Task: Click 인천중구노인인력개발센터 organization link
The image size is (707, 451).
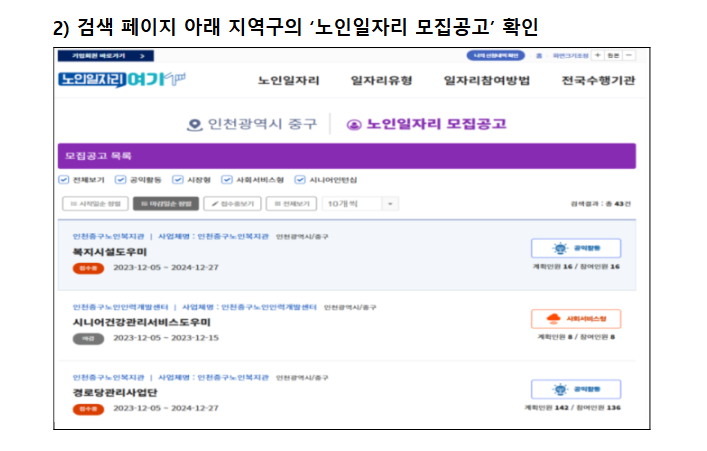Action: [120, 307]
